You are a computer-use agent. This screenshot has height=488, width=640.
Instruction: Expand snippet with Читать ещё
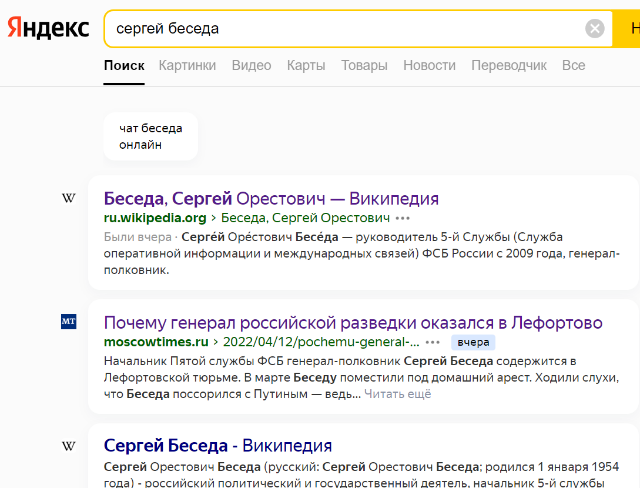point(398,394)
